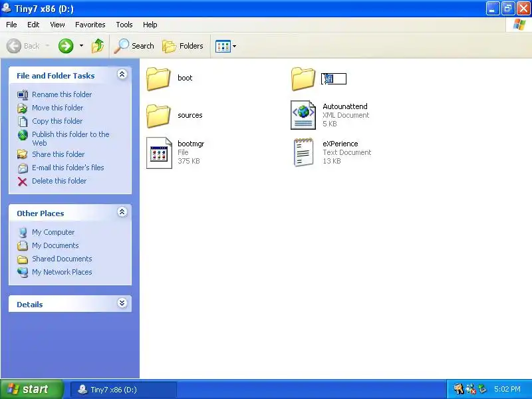Click the Copy this folder icon
The height and width of the screenshot is (399, 532).
coord(23,121)
